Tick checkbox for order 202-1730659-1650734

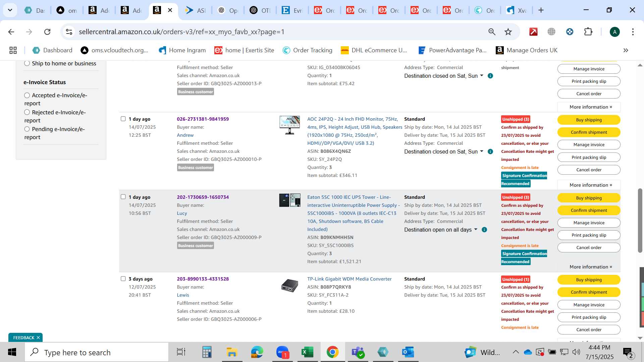pyautogui.click(x=123, y=197)
